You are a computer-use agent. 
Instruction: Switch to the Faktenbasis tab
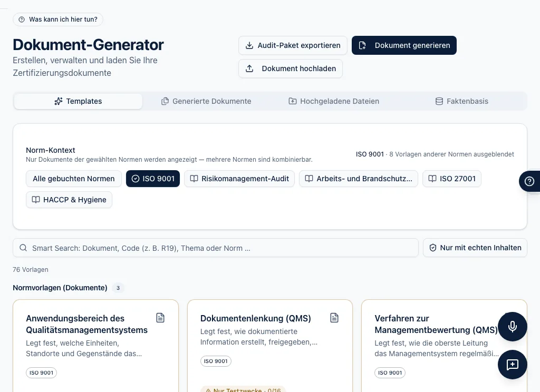click(x=462, y=101)
